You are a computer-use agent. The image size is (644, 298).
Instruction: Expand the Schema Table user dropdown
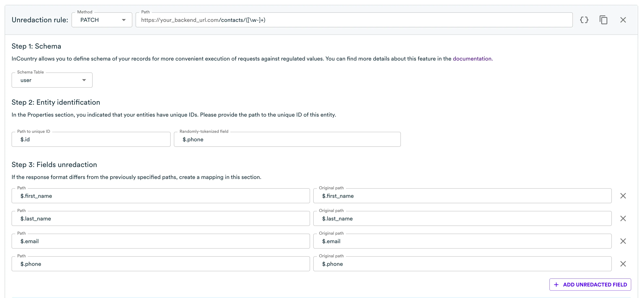point(52,80)
